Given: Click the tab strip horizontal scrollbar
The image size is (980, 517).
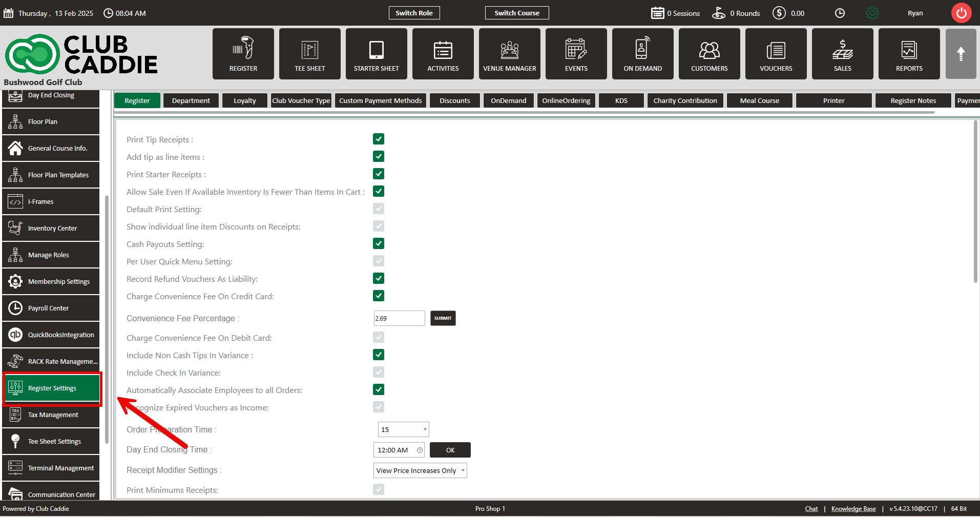Looking at the screenshot, I should [x=525, y=112].
